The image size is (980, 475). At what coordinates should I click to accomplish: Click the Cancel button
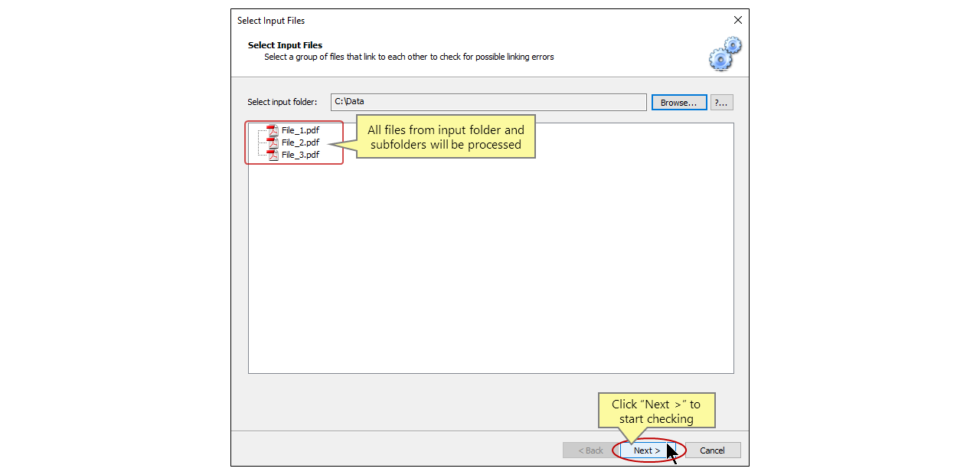tap(712, 450)
